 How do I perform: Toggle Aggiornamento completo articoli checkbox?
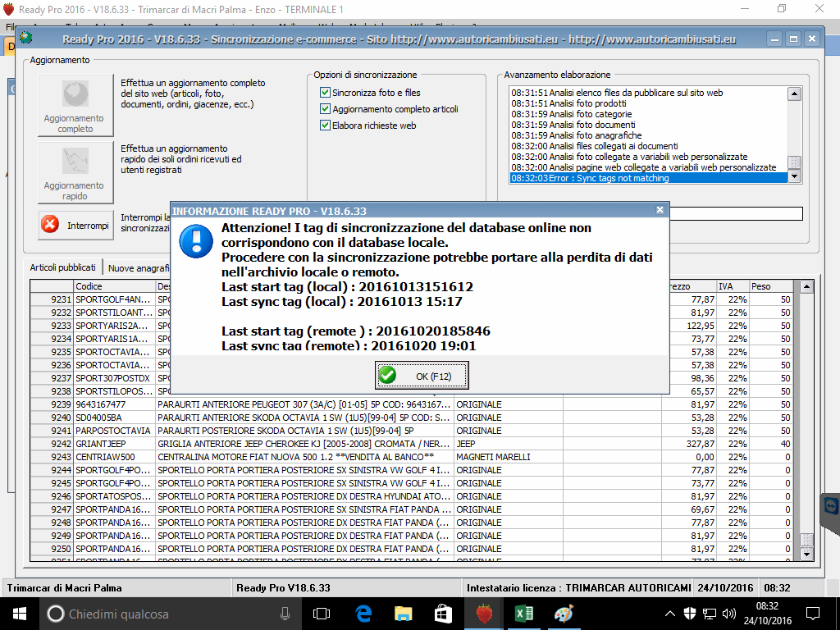(x=325, y=109)
